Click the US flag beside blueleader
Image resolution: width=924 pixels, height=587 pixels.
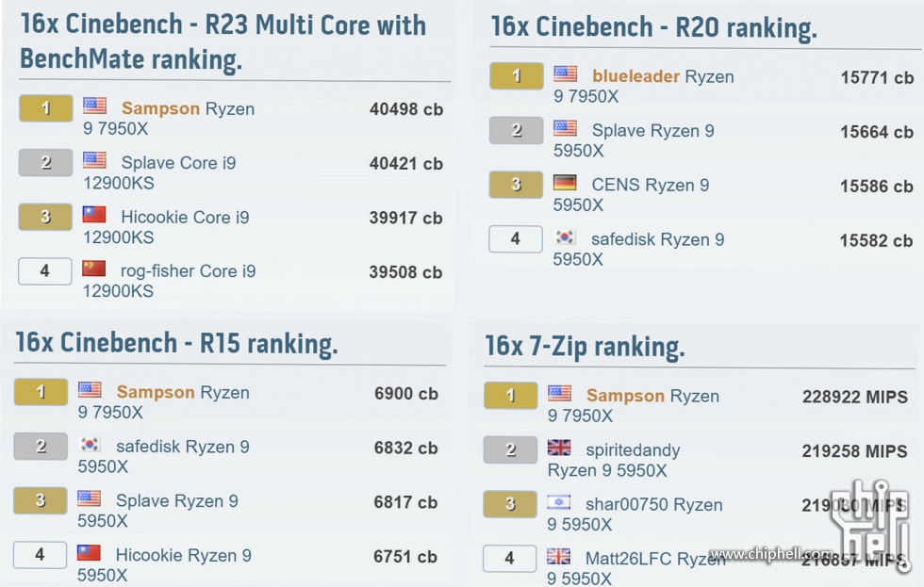pyautogui.click(x=565, y=73)
